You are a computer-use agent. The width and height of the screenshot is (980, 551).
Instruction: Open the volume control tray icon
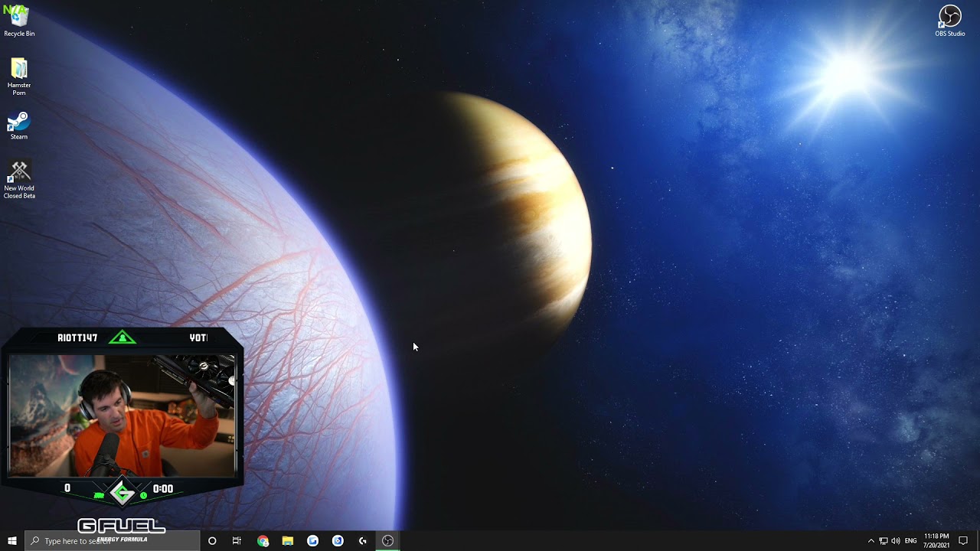coord(896,541)
